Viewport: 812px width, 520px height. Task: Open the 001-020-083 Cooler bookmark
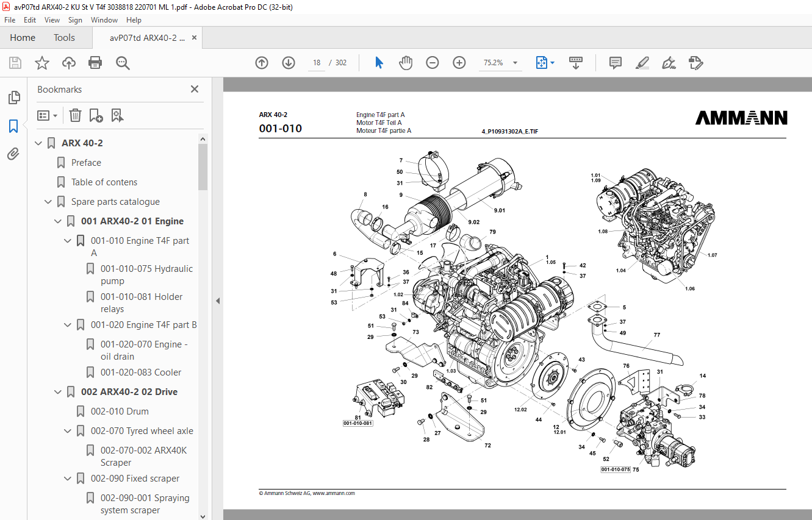pyautogui.click(x=141, y=372)
